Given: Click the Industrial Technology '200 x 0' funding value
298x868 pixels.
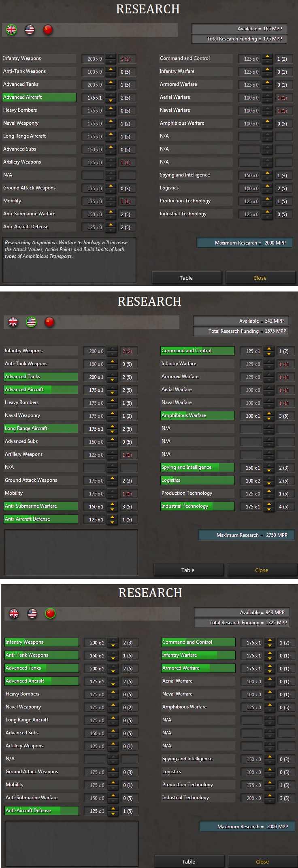Looking at the screenshot, I should [252, 798].
